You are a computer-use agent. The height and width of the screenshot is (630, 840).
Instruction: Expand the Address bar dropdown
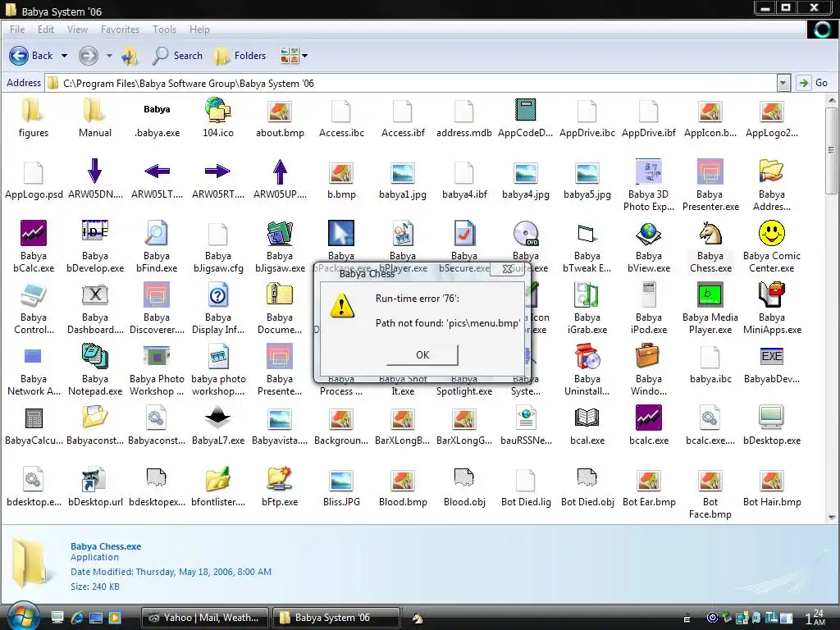783,83
